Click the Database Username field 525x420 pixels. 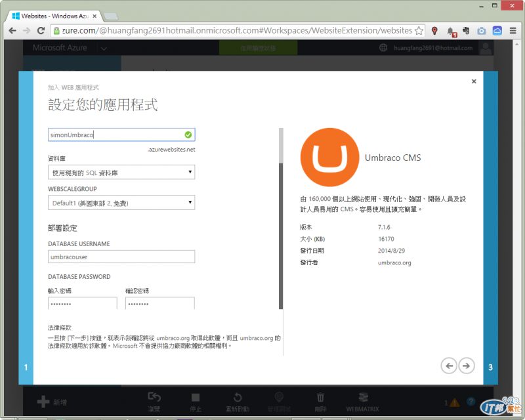coord(121,257)
